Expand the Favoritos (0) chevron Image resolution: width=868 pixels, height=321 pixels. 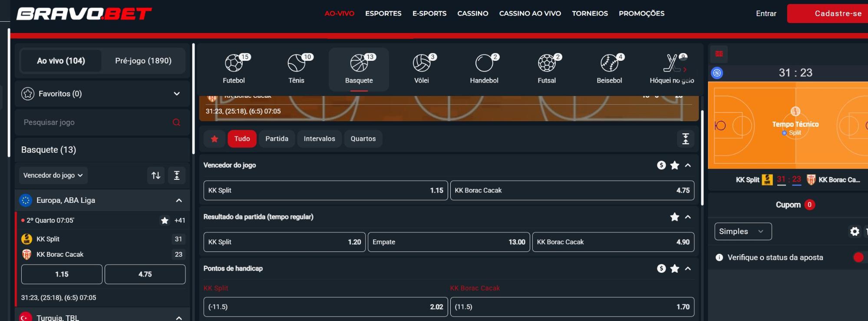[x=177, y=94]
